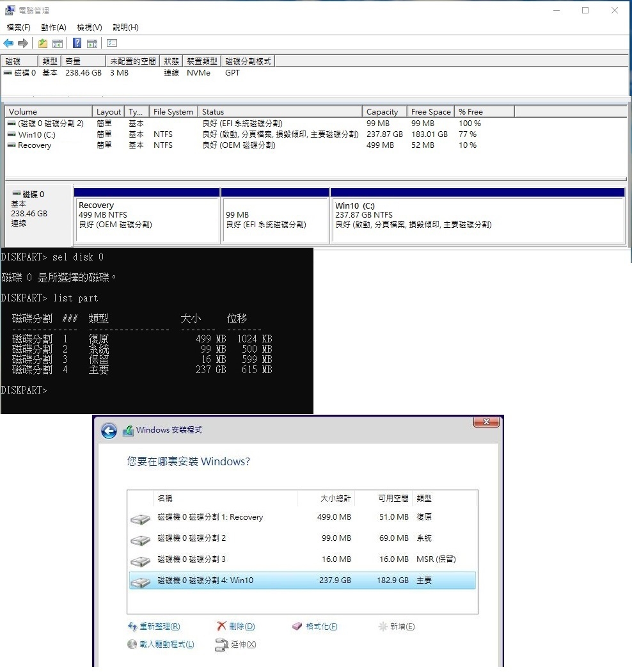This screenshot has height=672, width=632.
Task: Click 格式化(F) format partition link
Action: tap(315, 627)
